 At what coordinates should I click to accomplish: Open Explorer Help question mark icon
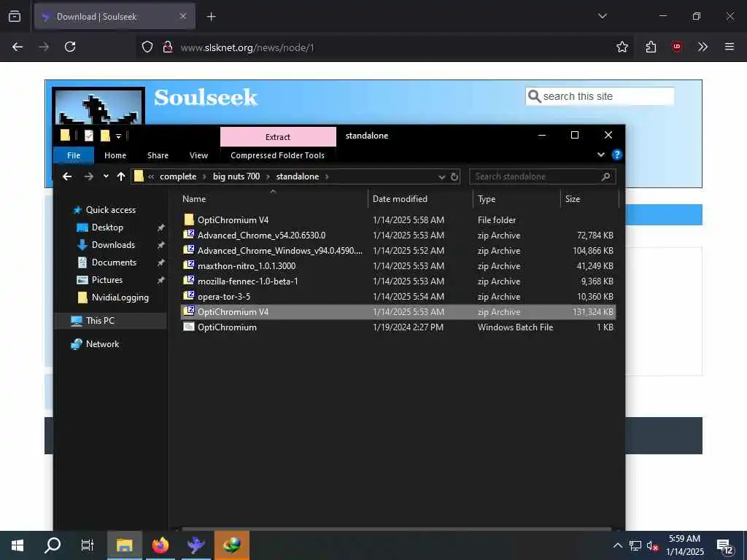616,155
